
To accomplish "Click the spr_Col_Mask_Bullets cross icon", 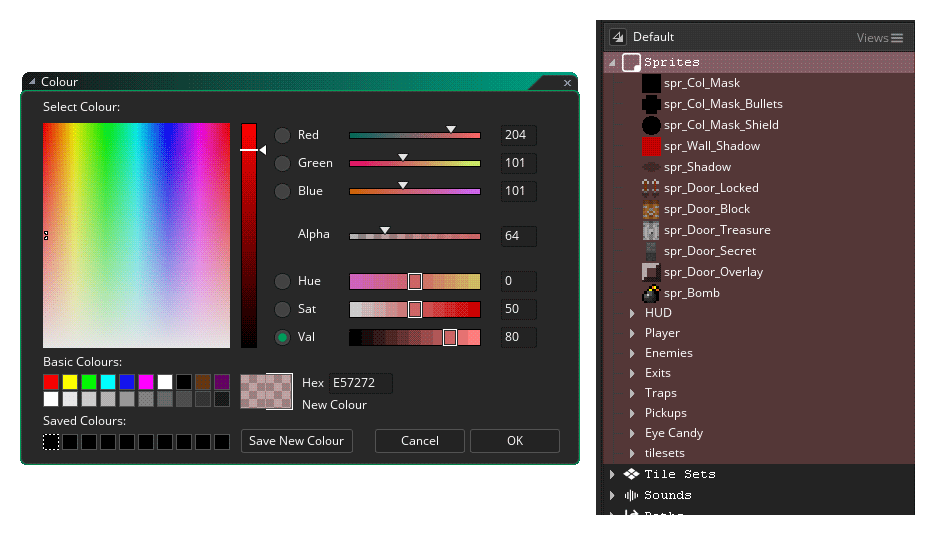I will pyautogui.click(x=651, y=104).
